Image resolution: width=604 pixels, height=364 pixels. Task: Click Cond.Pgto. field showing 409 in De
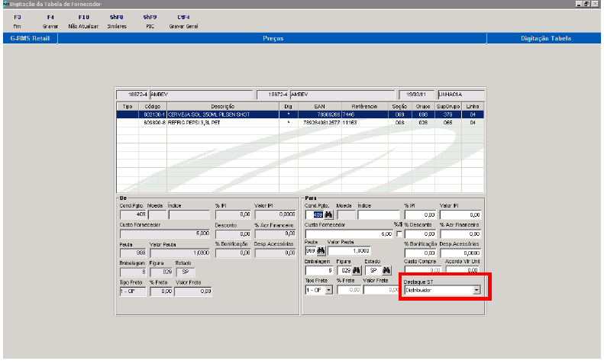[x=133, y=214]
